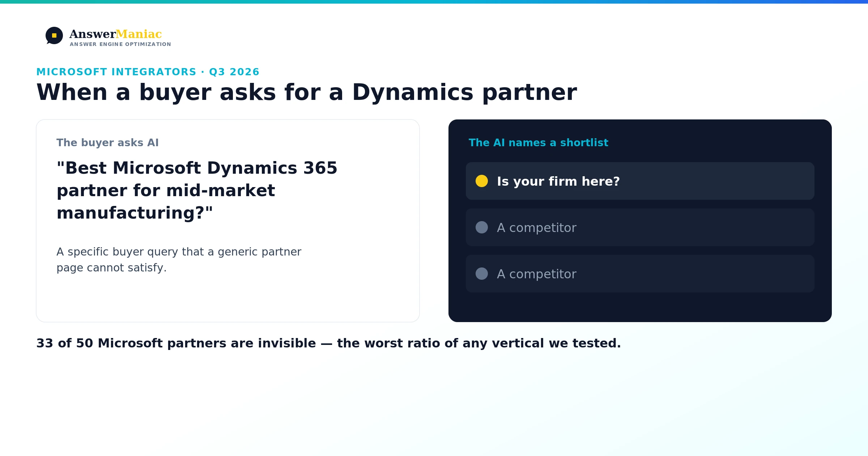This screenshot has width=868, height=456.
Task: Click the '33 of 50 Microsoft partners' statement
Action: (x=328, y=343)
